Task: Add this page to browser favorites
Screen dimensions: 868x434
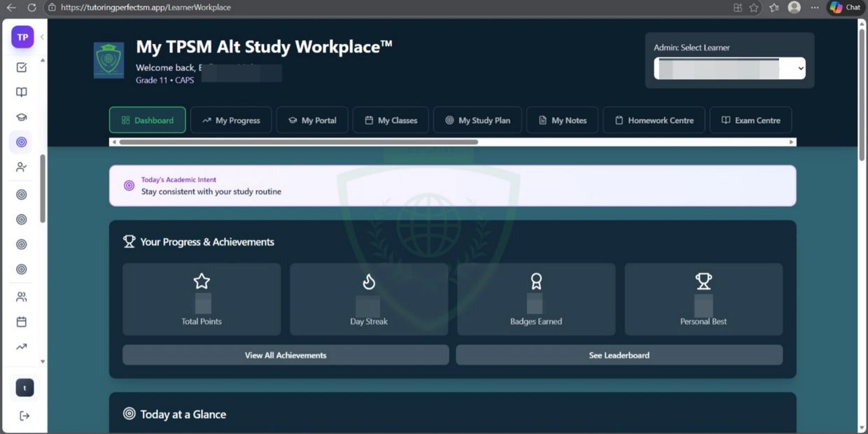Action: pyautogui.click(x=754, y=8)
